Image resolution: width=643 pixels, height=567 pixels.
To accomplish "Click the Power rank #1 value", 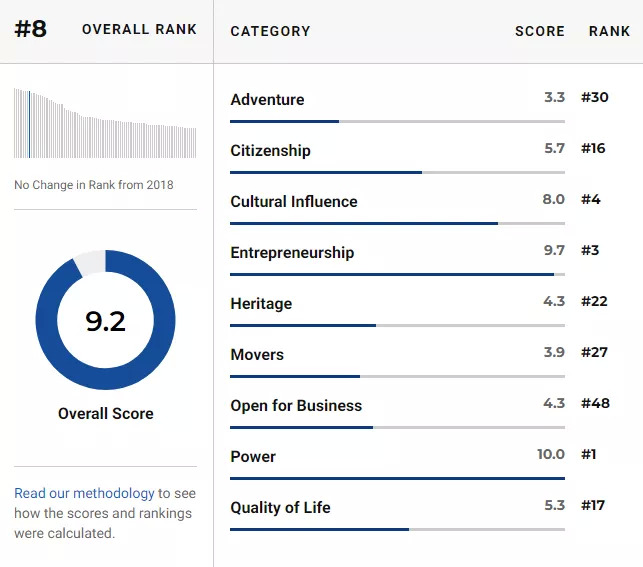I will 589,454.
